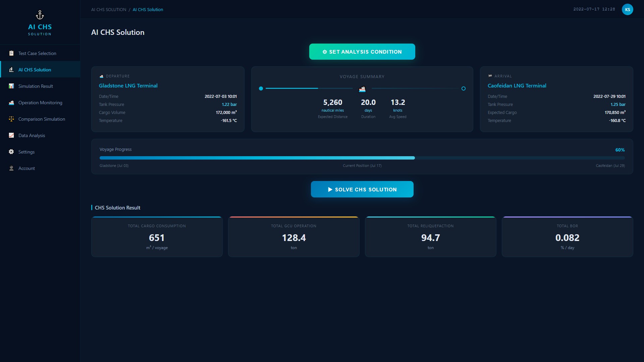Click the Test Case Selection clipboard icon

click(11, 53)
